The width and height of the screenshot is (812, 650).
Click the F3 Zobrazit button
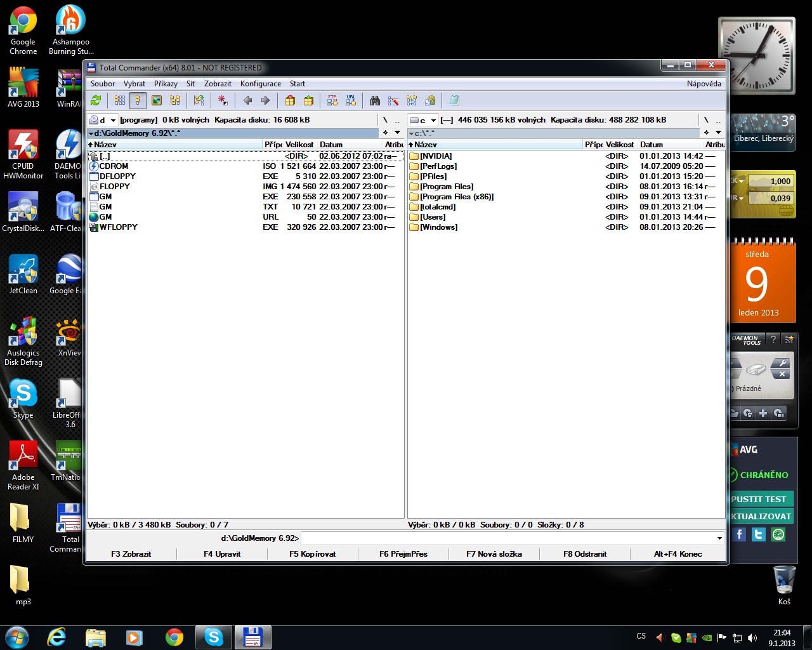tap(131, 554)
